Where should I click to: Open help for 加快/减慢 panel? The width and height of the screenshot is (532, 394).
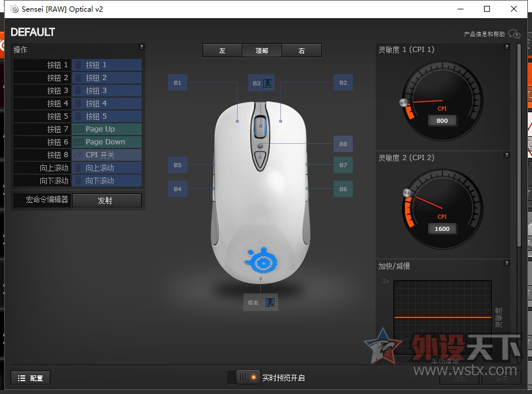click(507, 263)
